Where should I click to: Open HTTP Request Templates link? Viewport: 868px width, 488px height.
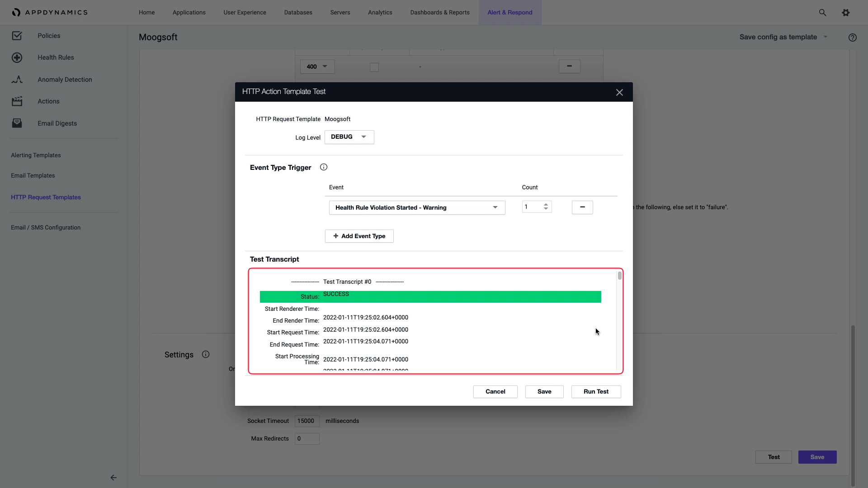pyautogui.click(x=46, y=197)
